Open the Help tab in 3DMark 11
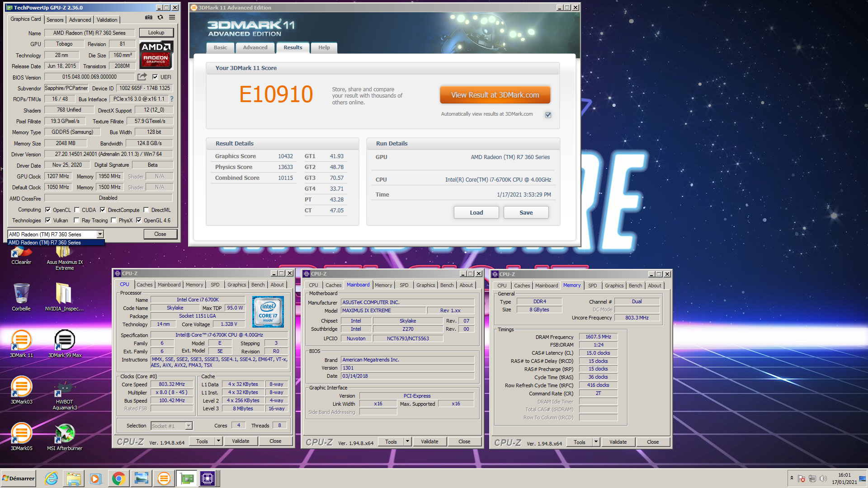 (324, 47)
